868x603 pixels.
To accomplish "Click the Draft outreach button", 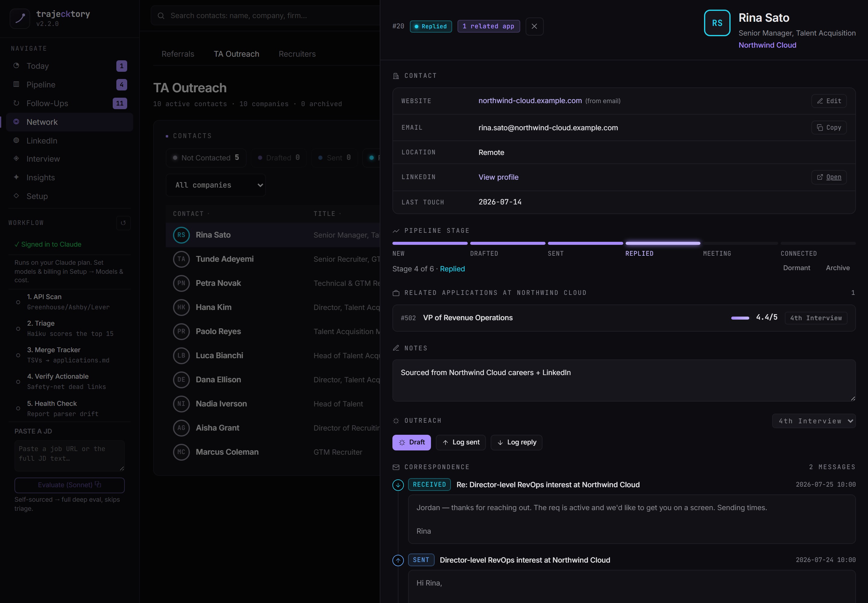I will tap(411, 442).
